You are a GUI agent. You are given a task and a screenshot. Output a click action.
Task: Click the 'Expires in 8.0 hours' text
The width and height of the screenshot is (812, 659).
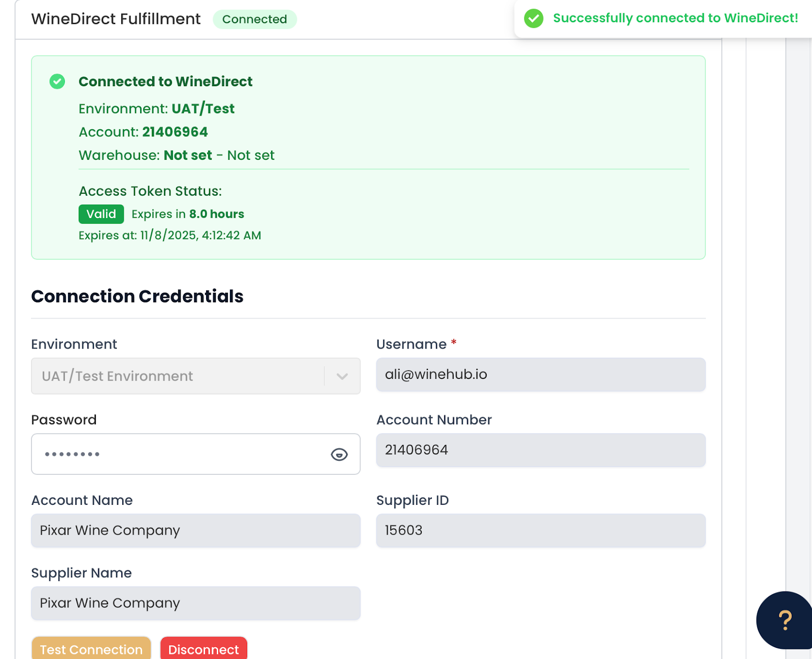coord(188,214)
